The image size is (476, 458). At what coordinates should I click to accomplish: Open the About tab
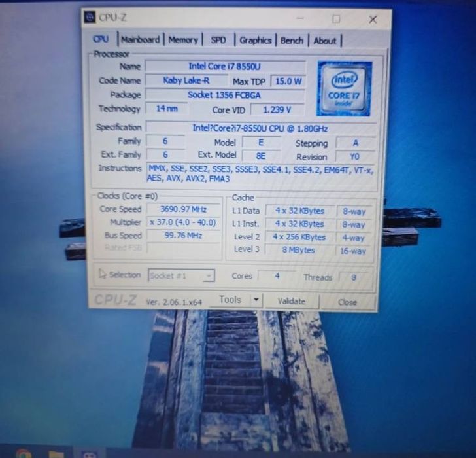[325, 41]
